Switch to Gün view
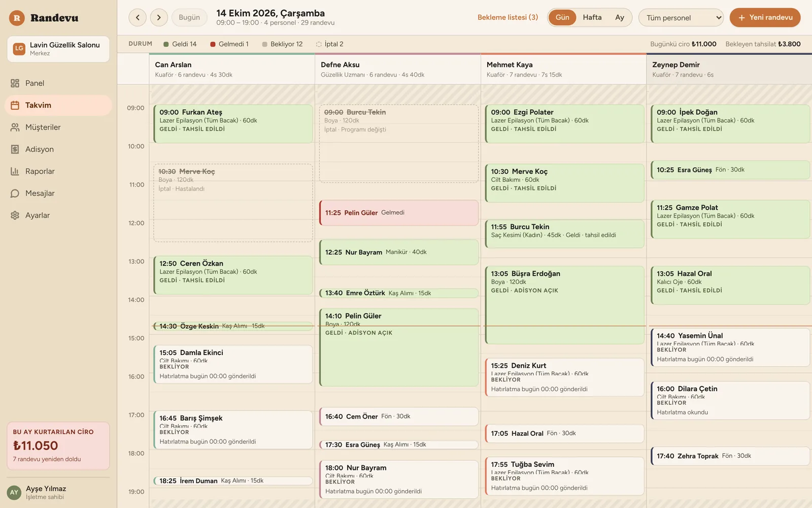The height and width of the screenshot is (508, 812). [x=562, y=17]
